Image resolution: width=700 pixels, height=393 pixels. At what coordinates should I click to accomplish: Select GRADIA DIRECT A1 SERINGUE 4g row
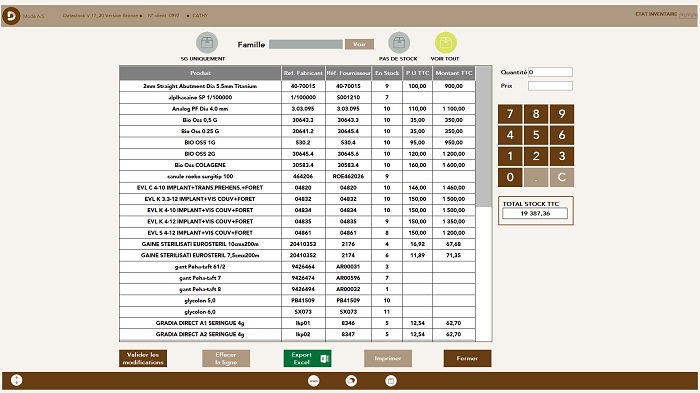point(297,323)
